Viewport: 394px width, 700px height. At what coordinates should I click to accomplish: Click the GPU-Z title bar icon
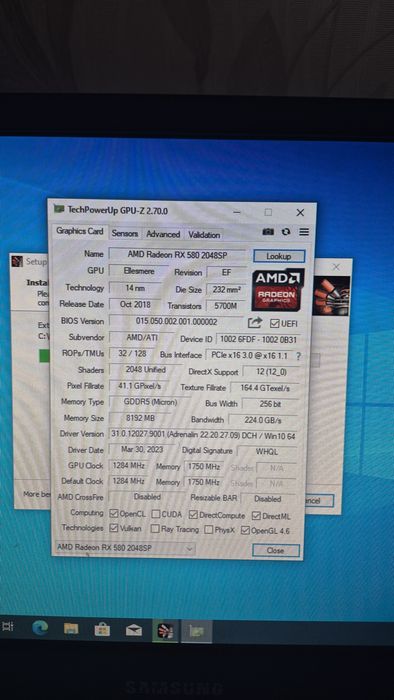coord(59,209)
